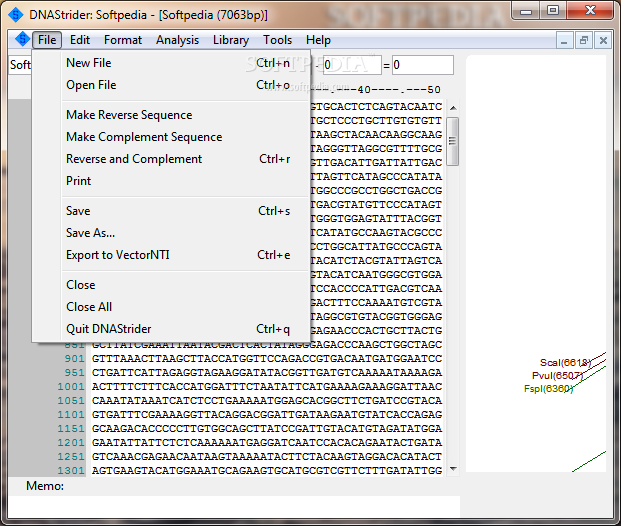This screenshot has height=526, width=621.
Task: Click sequence row starting GAATATTATTCTCTC
Action: (267, 443)
